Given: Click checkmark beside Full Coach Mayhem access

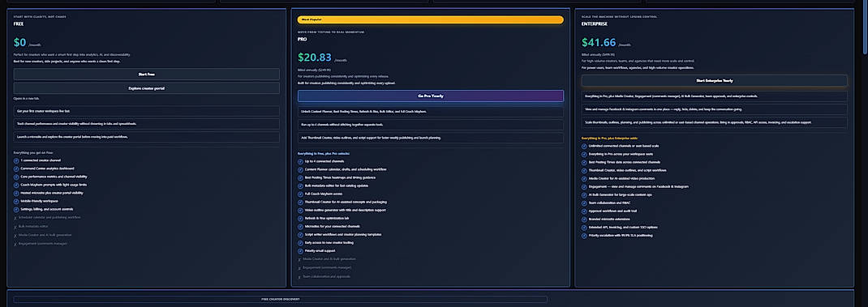Looking at the screenshot, I should click(x=300, y=194).
